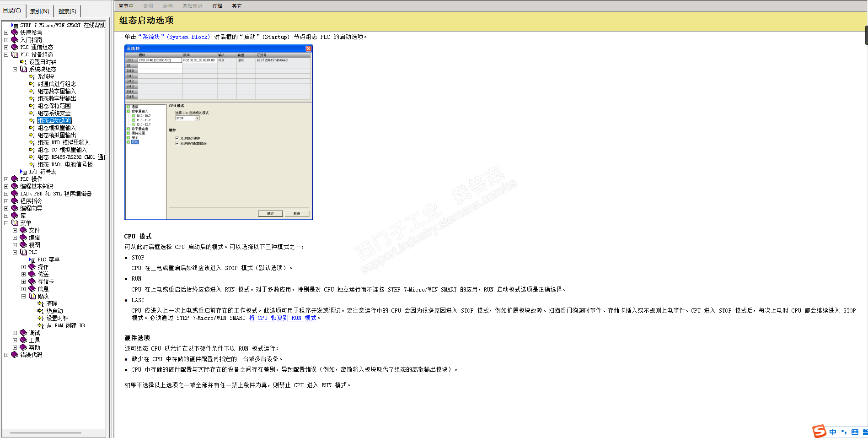
Task: Open the 热启动 topic
Action: click(54, 311)
